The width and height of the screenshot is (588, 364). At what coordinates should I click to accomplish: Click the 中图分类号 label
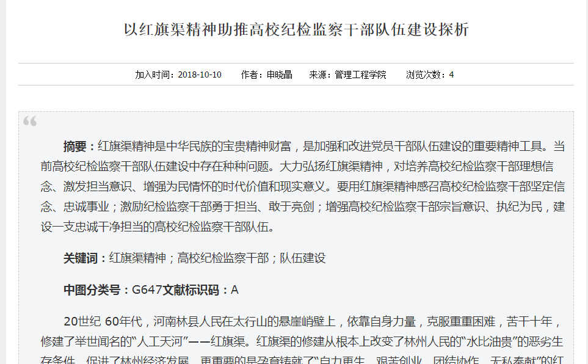[93, 290]
